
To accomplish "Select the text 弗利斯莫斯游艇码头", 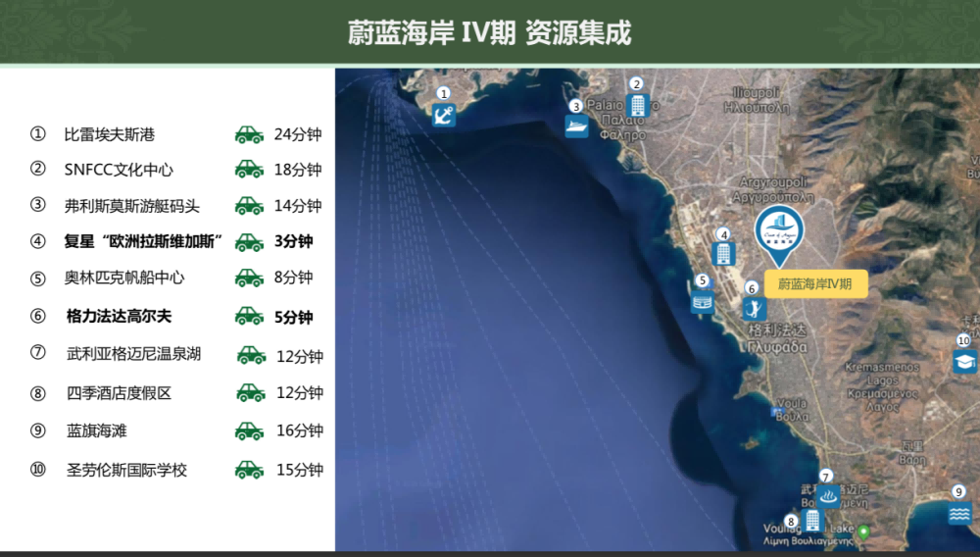I will (132, 206).
